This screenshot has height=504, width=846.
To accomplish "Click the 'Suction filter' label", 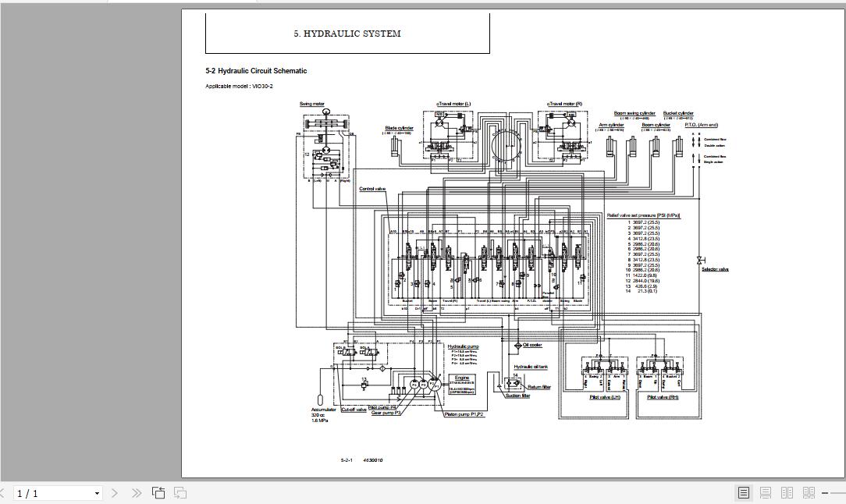I will 518,396.
